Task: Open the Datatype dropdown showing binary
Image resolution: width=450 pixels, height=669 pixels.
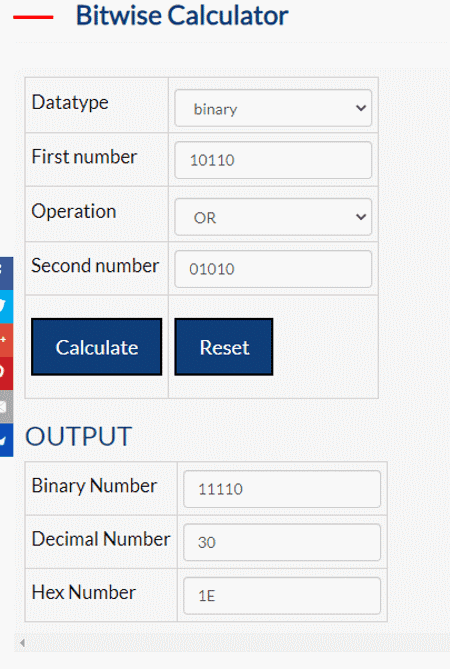Action: [x=273, y=108]
